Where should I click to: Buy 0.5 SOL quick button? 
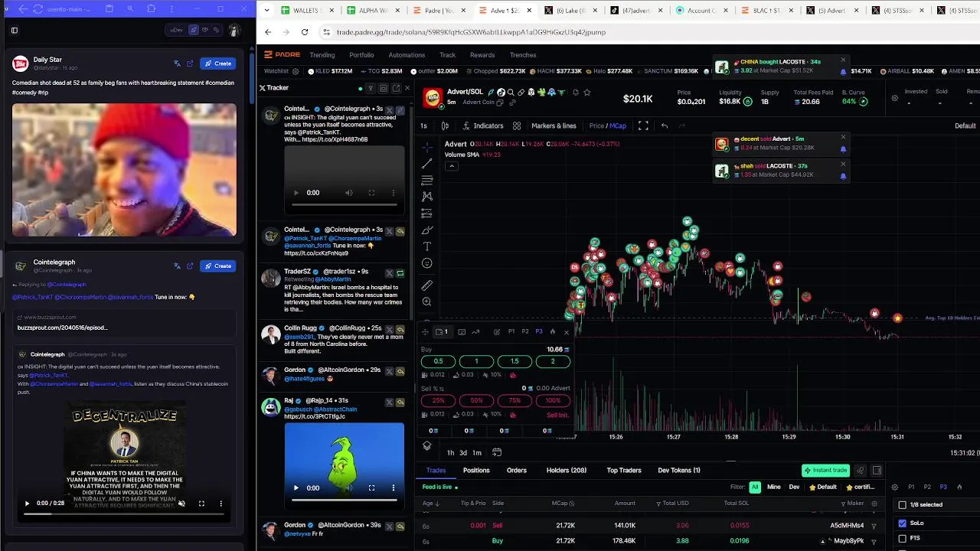coord(438,361)
